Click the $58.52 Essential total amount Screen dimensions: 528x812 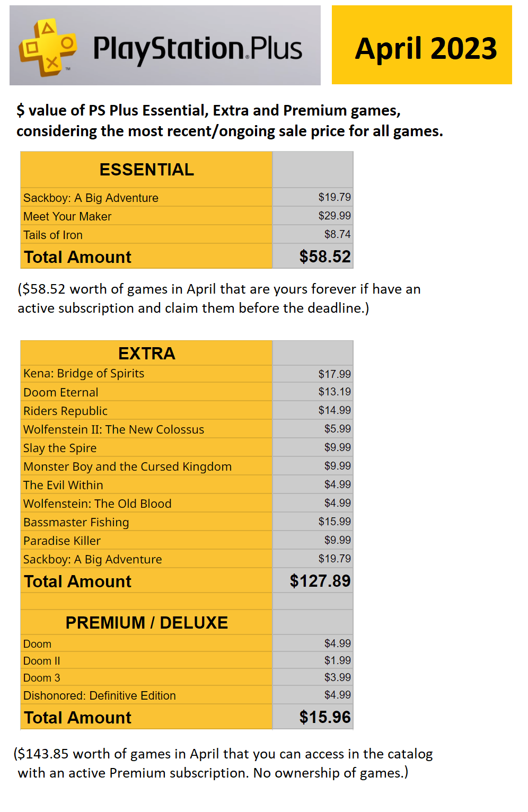coord(324,257)
